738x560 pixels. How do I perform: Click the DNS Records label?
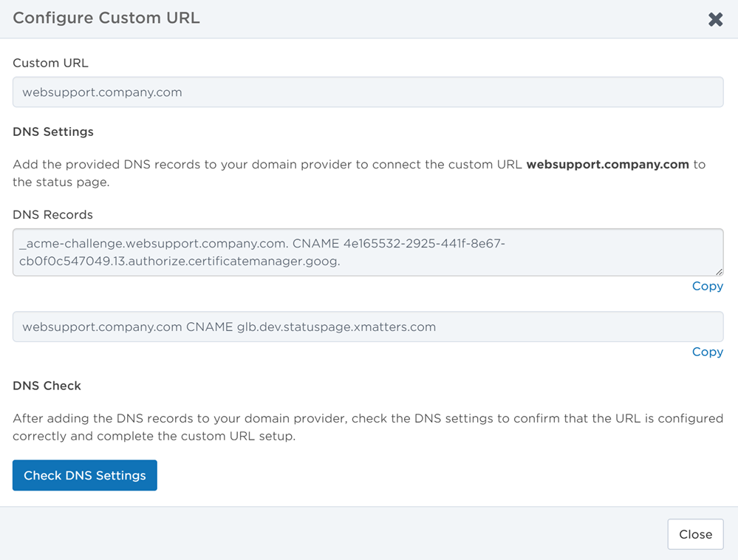(53, 215)
